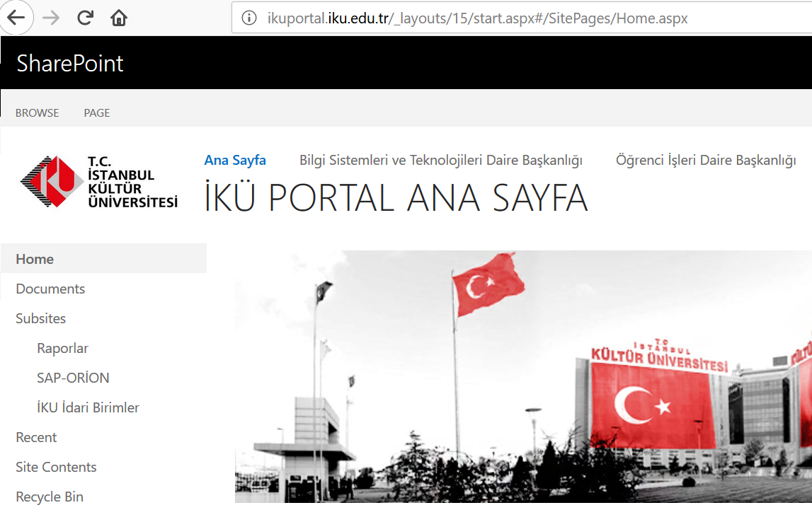Click Recent in the left navigation
The height and width of the screenshot is (510, 812).
[x=36, y=437]
